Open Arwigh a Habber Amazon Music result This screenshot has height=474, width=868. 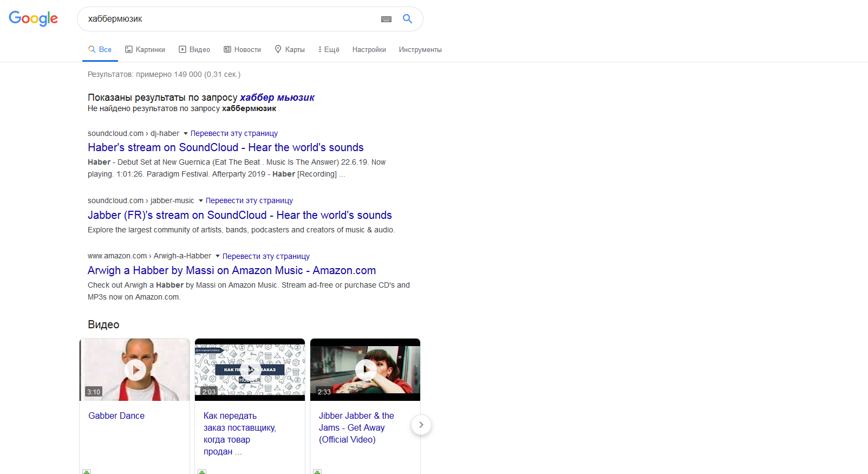point(232,270)
